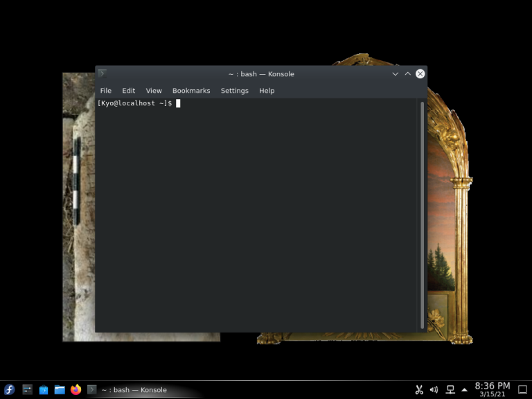
Task: Open the Settings menu in Konsole
Action: [234, 91]
